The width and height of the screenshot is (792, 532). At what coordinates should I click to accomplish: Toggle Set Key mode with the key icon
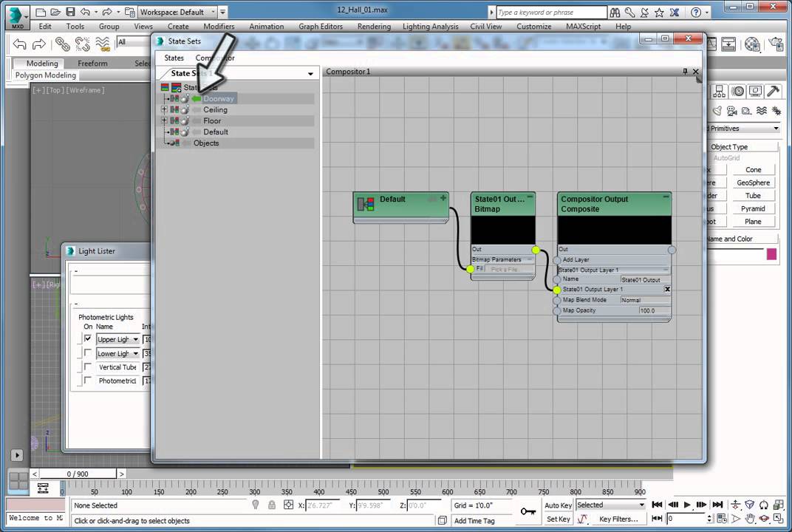click(x=528, y=511)
